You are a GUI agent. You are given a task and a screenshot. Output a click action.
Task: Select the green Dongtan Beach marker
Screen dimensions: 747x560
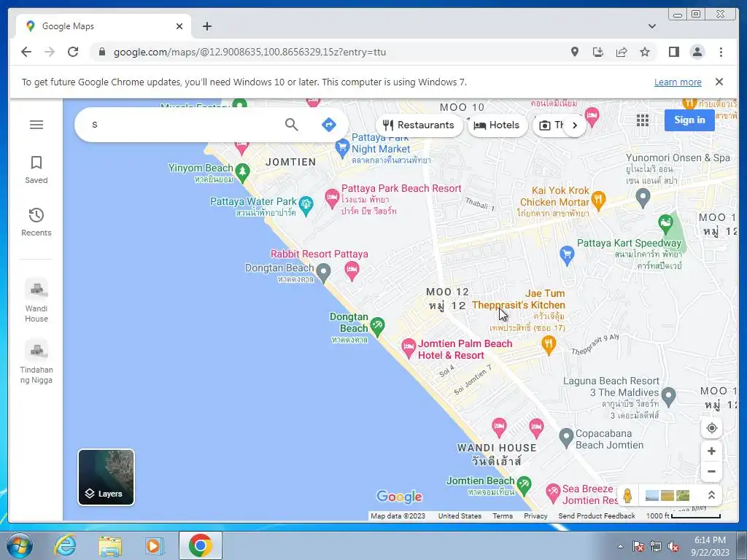[377, 327]
